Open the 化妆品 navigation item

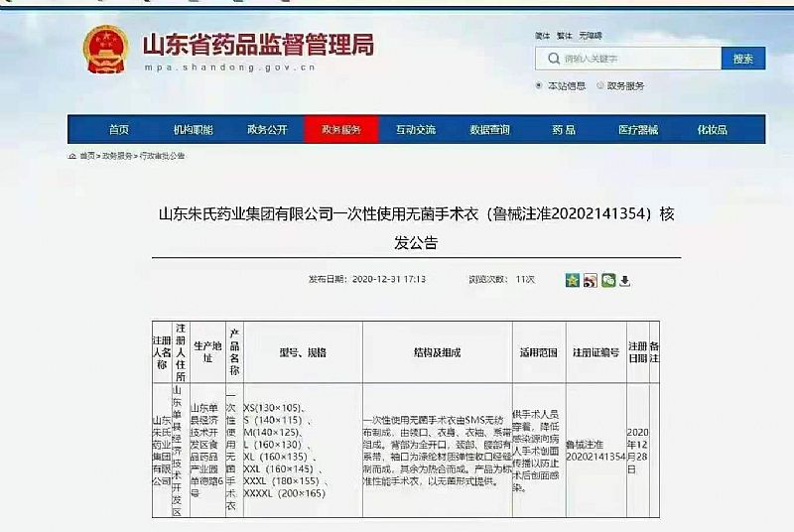click(x=712, y=130)
